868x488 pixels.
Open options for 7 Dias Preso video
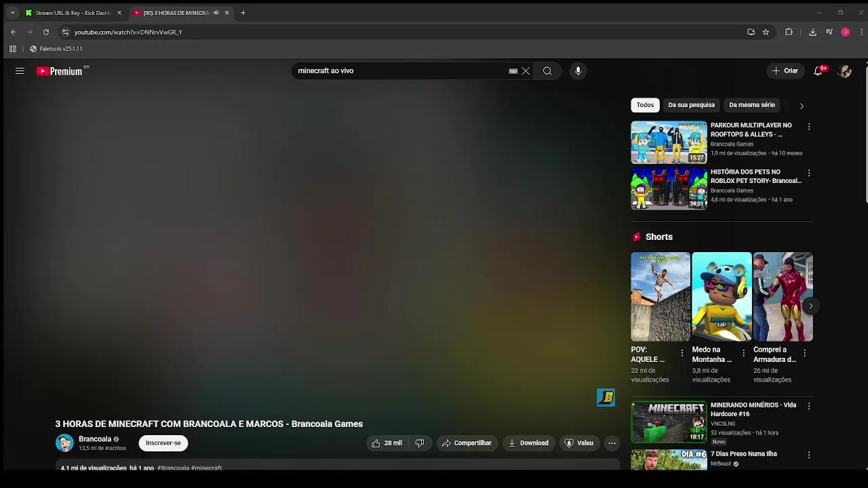pos(808,455)
